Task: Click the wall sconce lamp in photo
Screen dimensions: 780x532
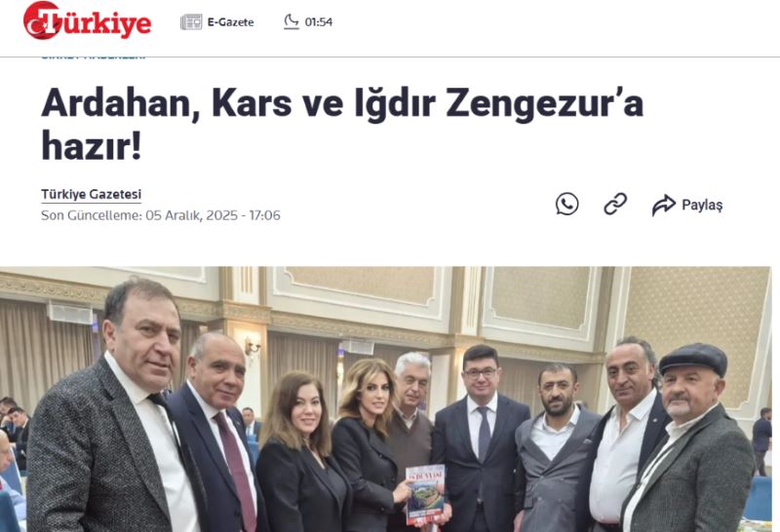Action: point(252,348)
